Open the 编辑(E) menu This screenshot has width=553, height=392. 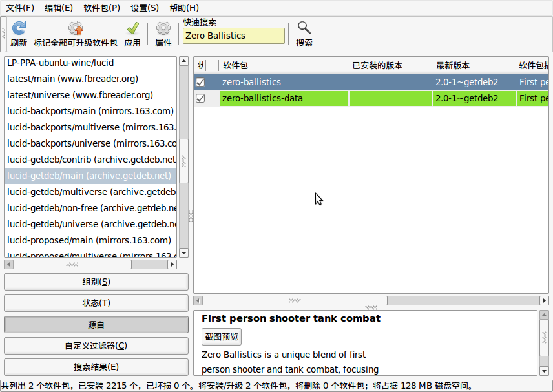(x=59, y=8)
